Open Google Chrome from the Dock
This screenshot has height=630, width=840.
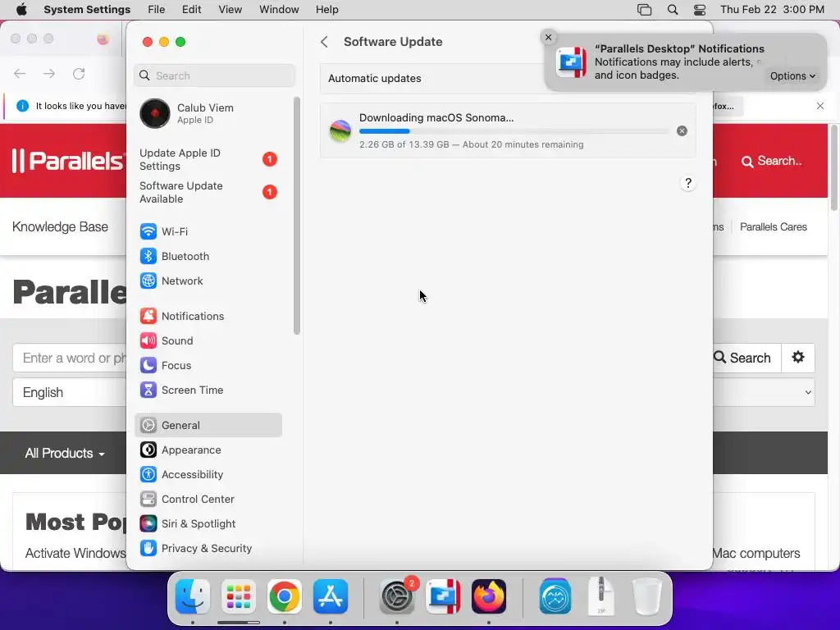click(x=285, y=596)
